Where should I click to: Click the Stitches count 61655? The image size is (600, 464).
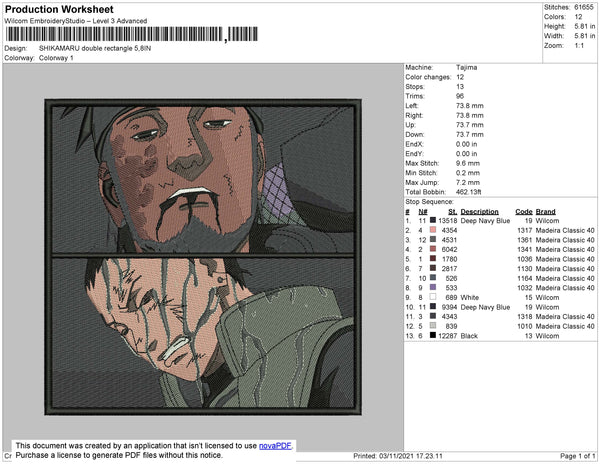(584, 7)
